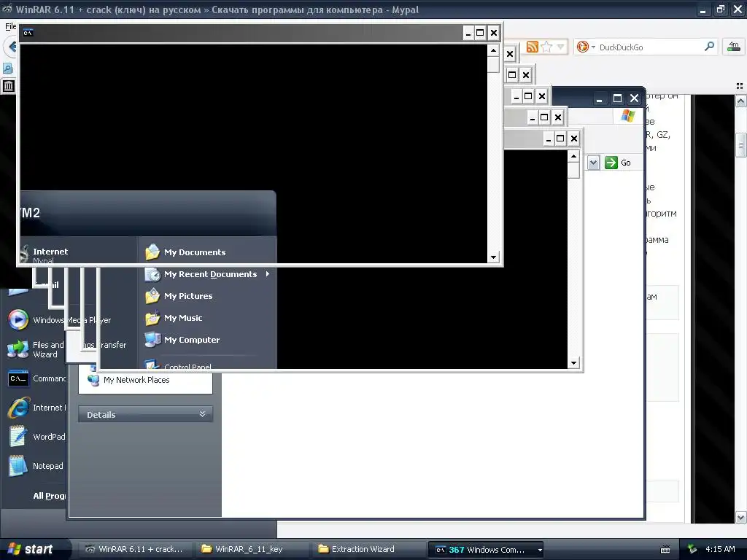Viewport: 747px width, 560px height.
Task: Go back with the Mypal back arrow
Action: click(x=12, y=47)
